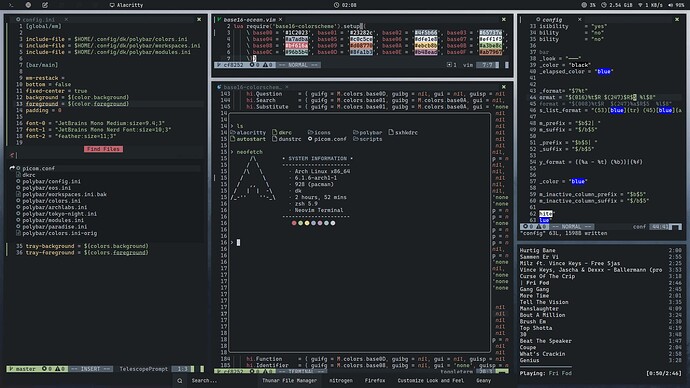The height and width of the screenshot is (388, 690).
Task: Click the #ebcb8b yellow color highlight
Action: [x=426, y=45]
